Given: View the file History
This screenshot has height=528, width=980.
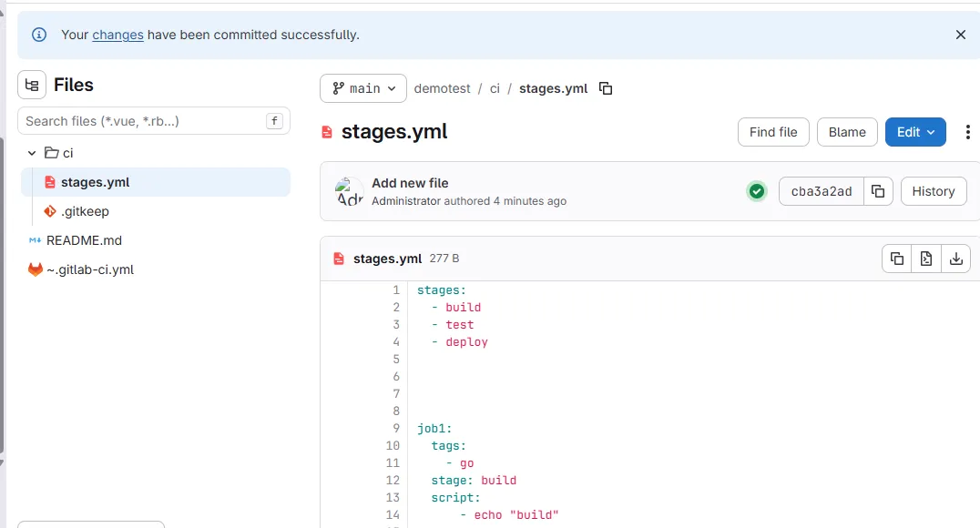Looking at the screenshot, I should [x=934, y=191].
